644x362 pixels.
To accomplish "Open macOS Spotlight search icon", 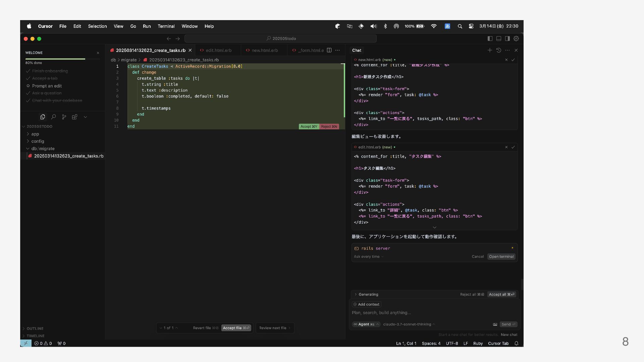I will tap(460, 26).
